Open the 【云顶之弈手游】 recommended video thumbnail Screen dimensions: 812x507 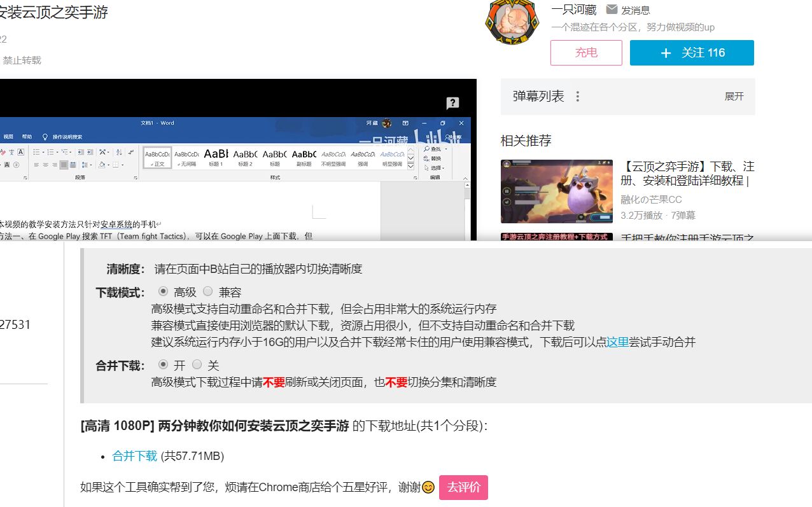coord(557,191)
